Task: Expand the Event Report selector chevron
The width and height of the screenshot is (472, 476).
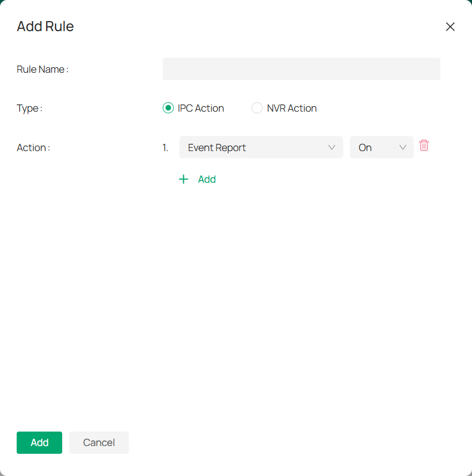Action: pos(332,147)
